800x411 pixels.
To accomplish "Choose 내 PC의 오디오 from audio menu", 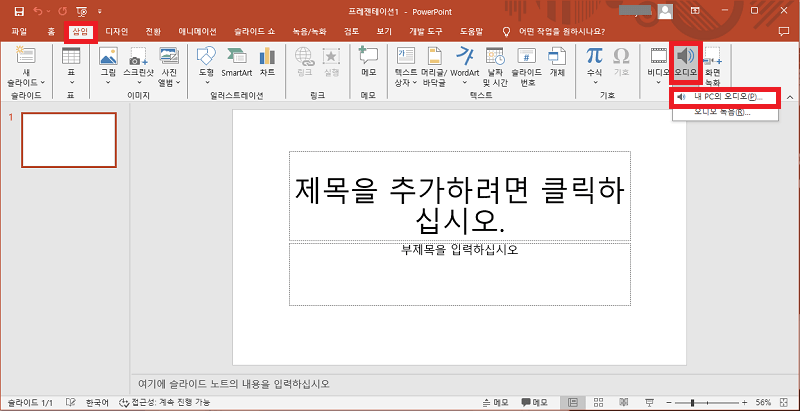I will [x=726, y=96].
